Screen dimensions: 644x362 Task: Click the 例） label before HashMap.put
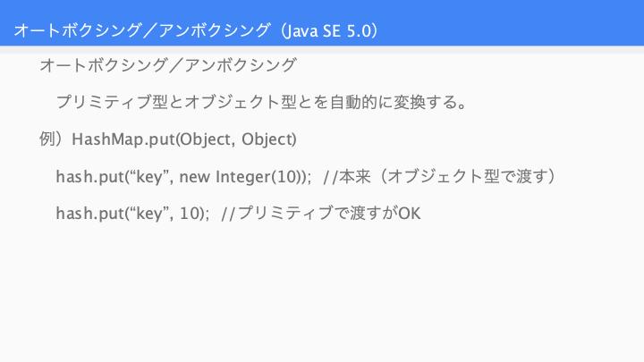click(x=54, y=139)
